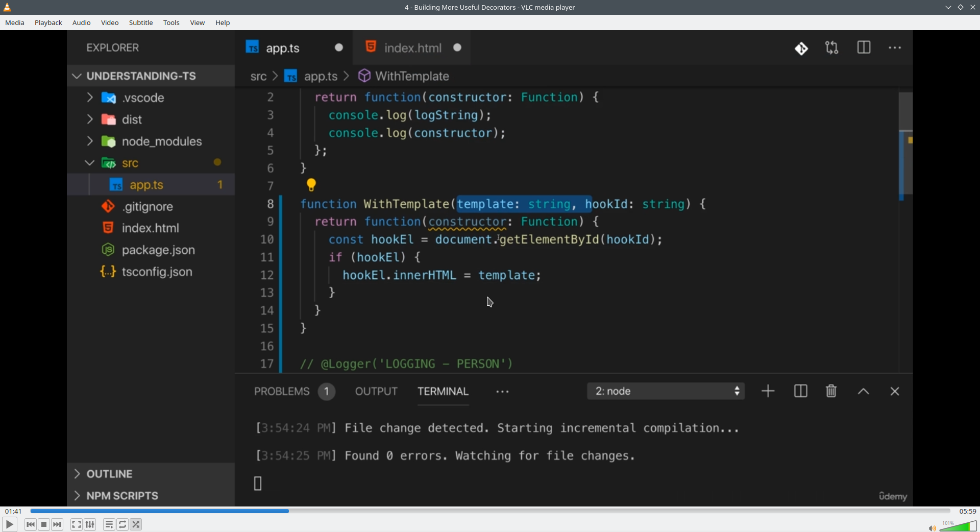Open the .gitignore file
Screen dimensions: 980x532
tap(151, 207)
